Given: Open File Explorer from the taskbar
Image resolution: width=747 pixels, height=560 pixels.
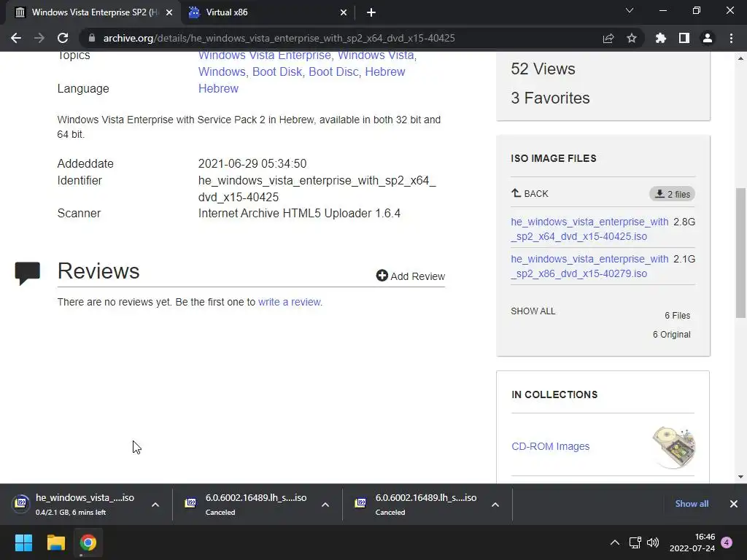Looking at the screenshot, I should pos(55,542).
